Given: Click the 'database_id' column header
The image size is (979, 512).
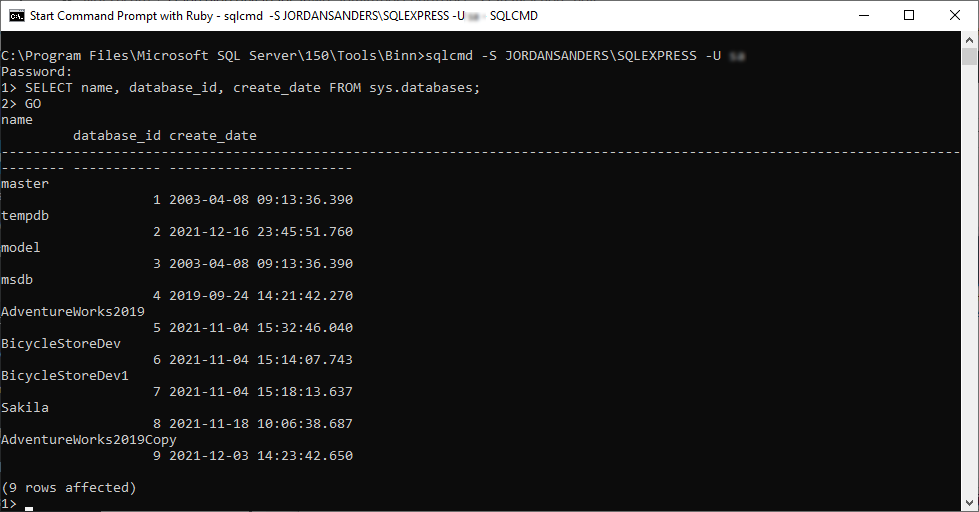Looking at the screenshot, I should 117,136.
